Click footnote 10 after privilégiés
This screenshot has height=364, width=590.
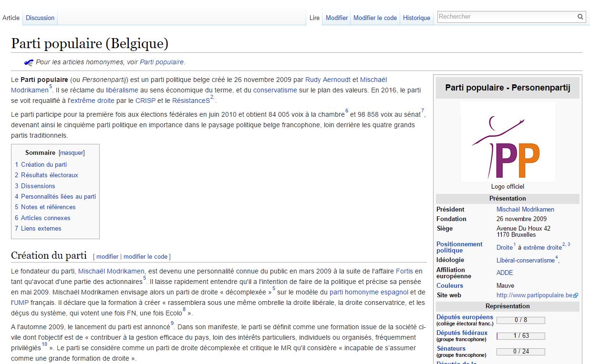[44, 344]
